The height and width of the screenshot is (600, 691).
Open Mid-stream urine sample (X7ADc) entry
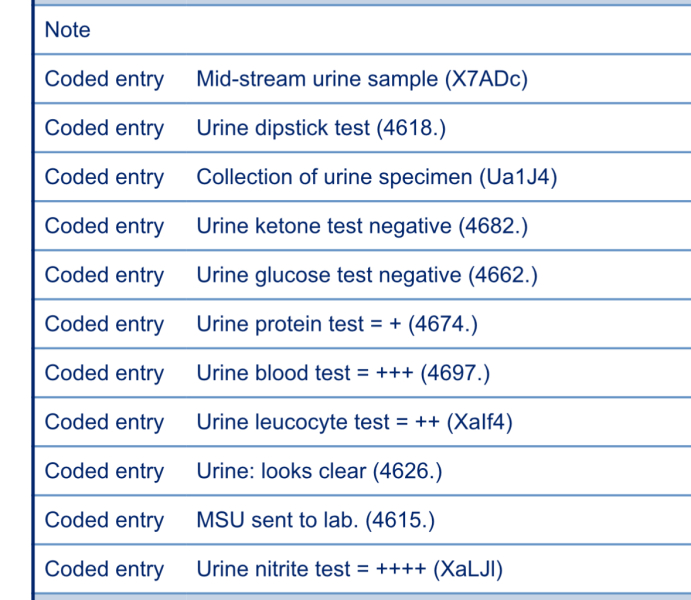point(362,79)
